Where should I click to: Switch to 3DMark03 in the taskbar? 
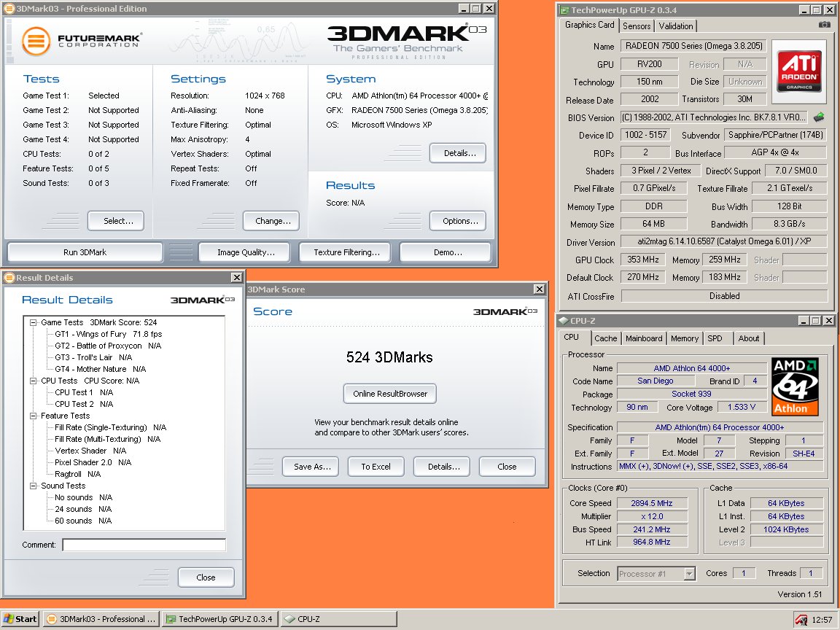point(101,619)
